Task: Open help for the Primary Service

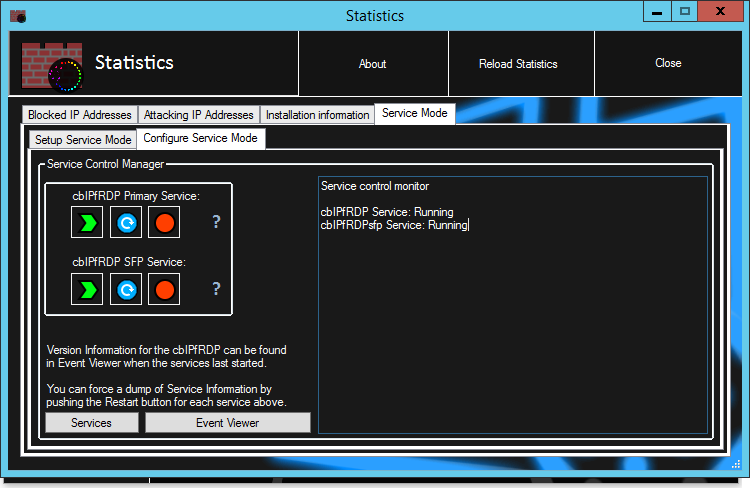Action: tap(216, 222)
